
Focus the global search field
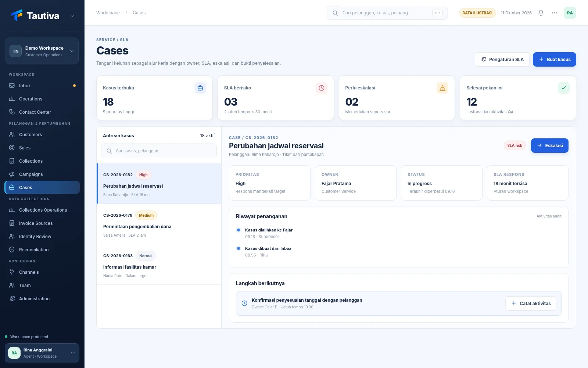coord(387,13)
